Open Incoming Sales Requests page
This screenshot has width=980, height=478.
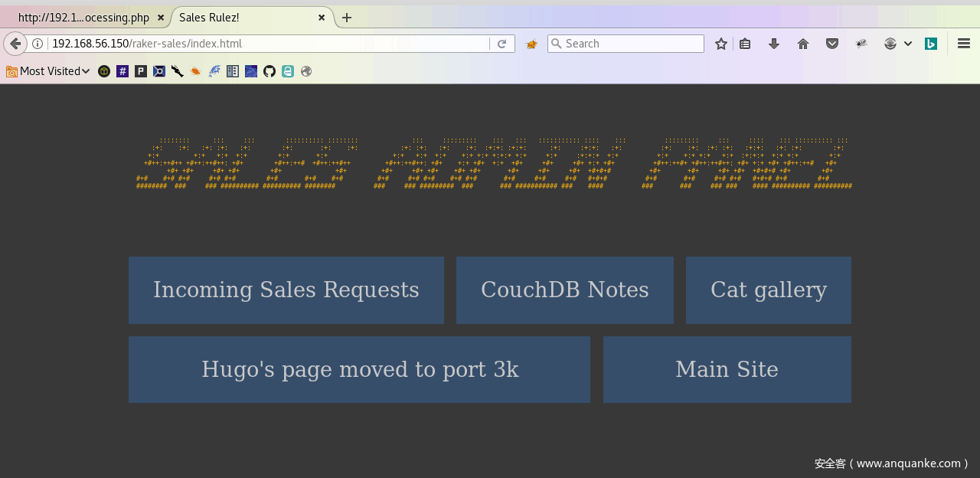pos(286,290)
